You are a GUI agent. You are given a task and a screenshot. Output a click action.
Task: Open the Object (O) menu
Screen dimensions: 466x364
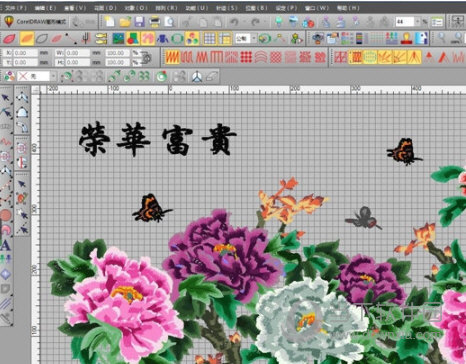coord(136,8)
